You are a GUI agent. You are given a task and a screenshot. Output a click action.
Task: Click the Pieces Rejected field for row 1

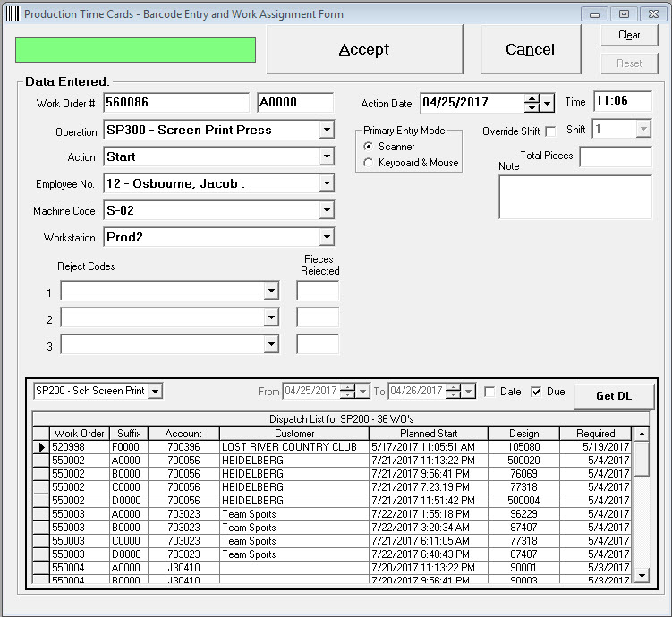click(x=318, y=291)
